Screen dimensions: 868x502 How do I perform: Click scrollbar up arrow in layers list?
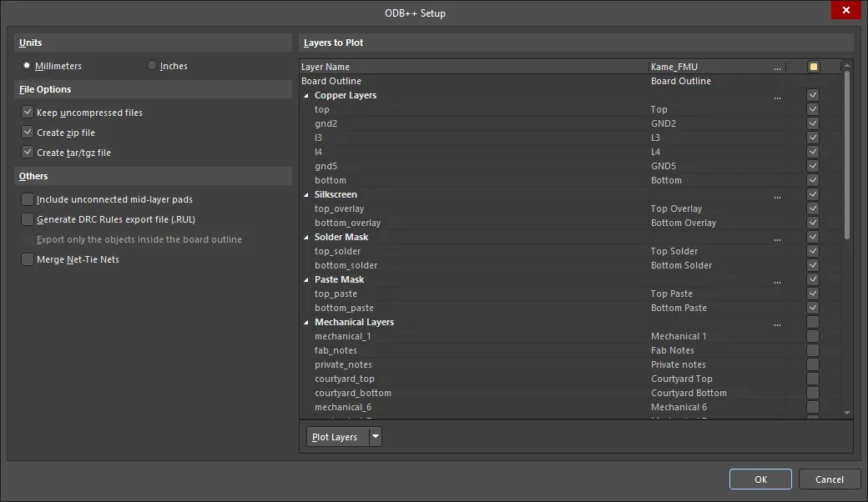click(847, 65)
